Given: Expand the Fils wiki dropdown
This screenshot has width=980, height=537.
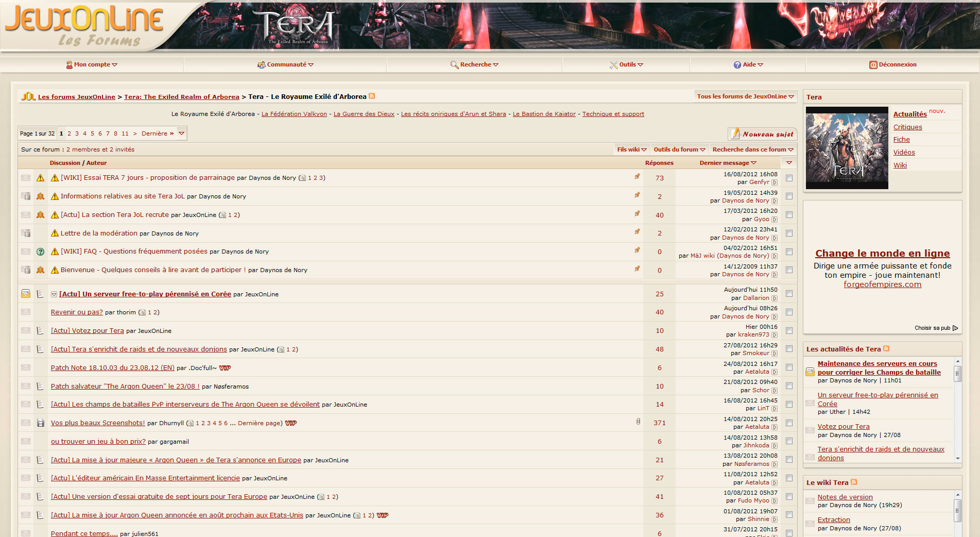Looking at the screenshot, I should 631,149.
